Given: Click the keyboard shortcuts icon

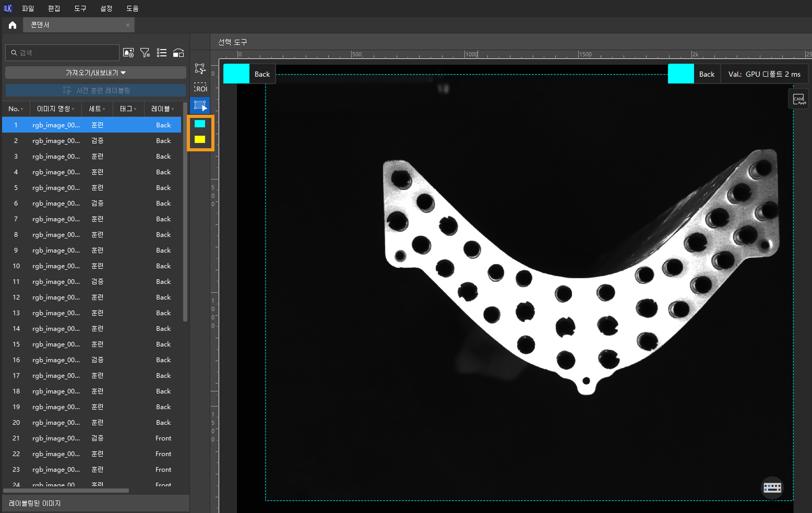Looking at the screenshot, I should (x=772, y=487).
